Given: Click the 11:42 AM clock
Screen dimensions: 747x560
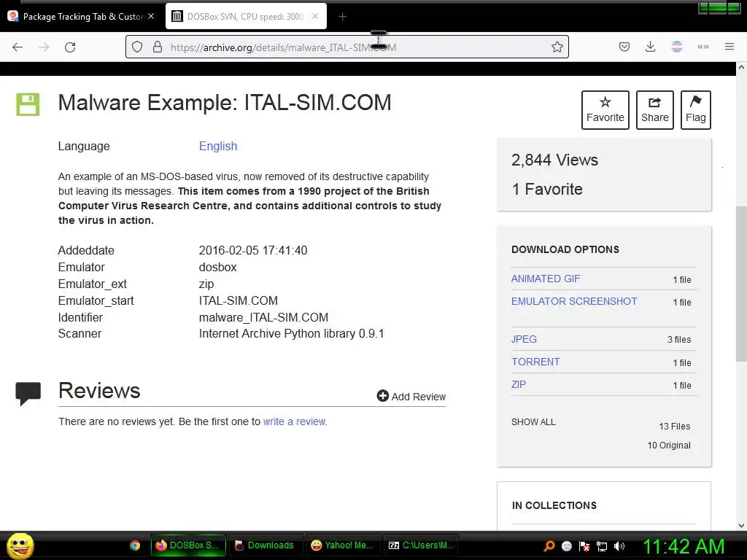Looking at the screenshot, I should 684,546.
